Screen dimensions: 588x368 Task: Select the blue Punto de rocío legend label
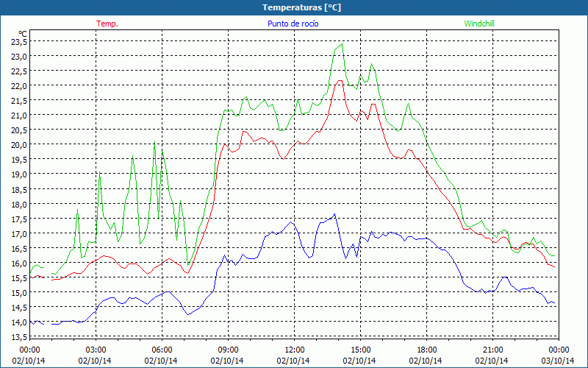[x=293, y=24]
